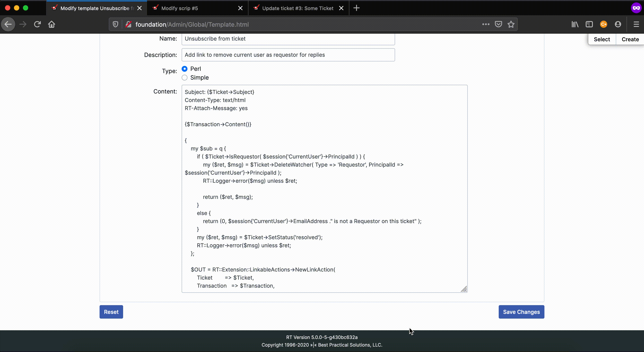
Task: Open the Firefox library icon
Action: [x=575, y=24]
